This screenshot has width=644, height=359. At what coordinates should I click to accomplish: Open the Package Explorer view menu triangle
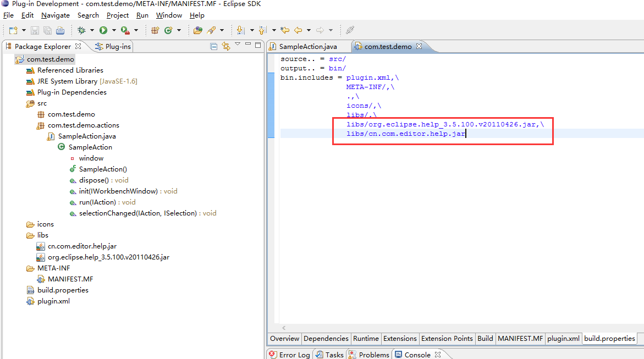238,44
